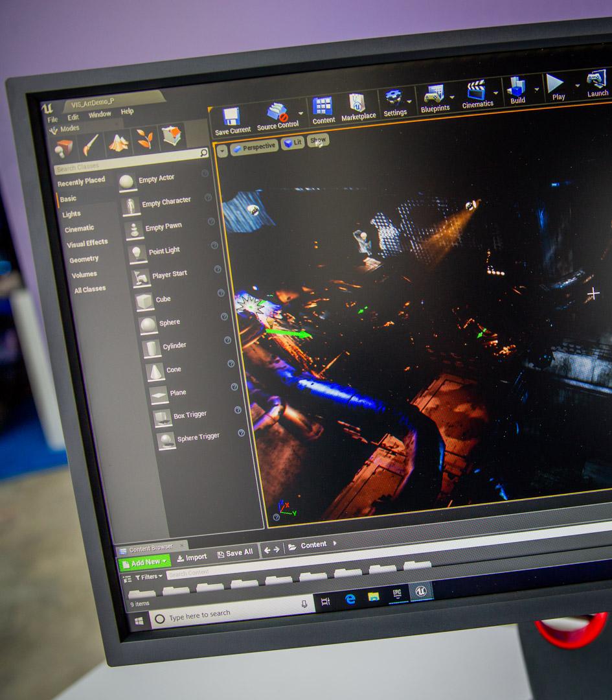Open Microsoft Edge from taskbar
Screen dimensions: 612x700
[350, 599]
